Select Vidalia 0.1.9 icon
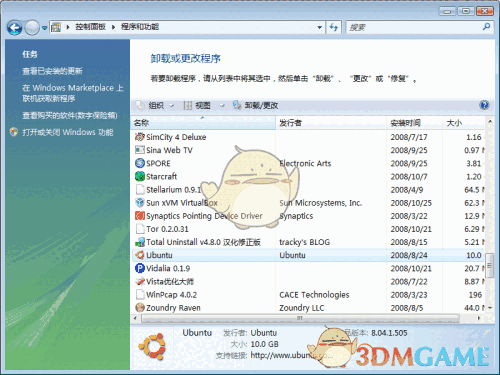Image resolution: width=500 pixels, height=375 pixels. 140,268
